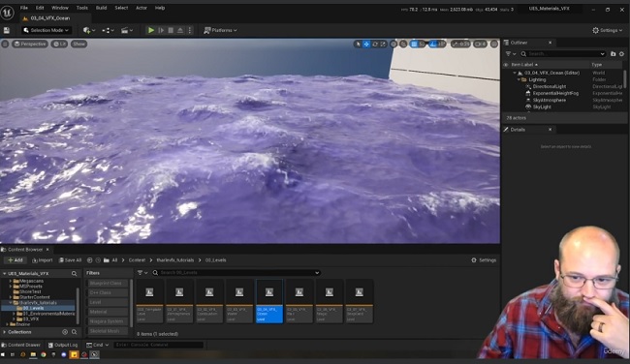Toggle the world/local coordinate globe icon

coord(394,44)
